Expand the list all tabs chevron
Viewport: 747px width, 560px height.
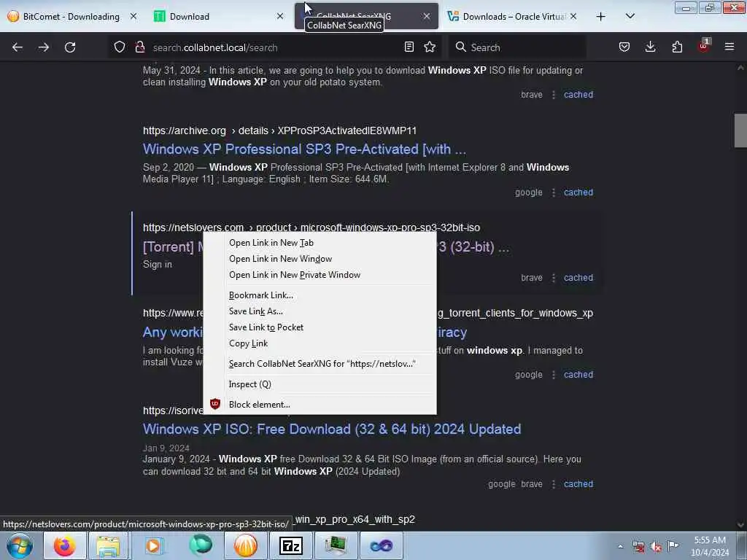[630, 16]
